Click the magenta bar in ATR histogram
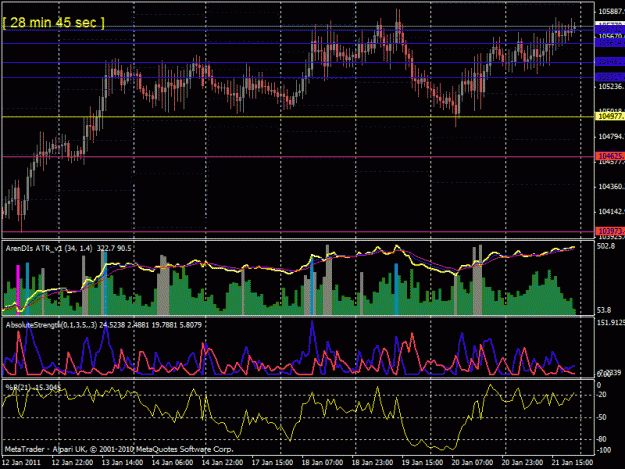This screenshot has height=469, width=625. click(18, 289)
